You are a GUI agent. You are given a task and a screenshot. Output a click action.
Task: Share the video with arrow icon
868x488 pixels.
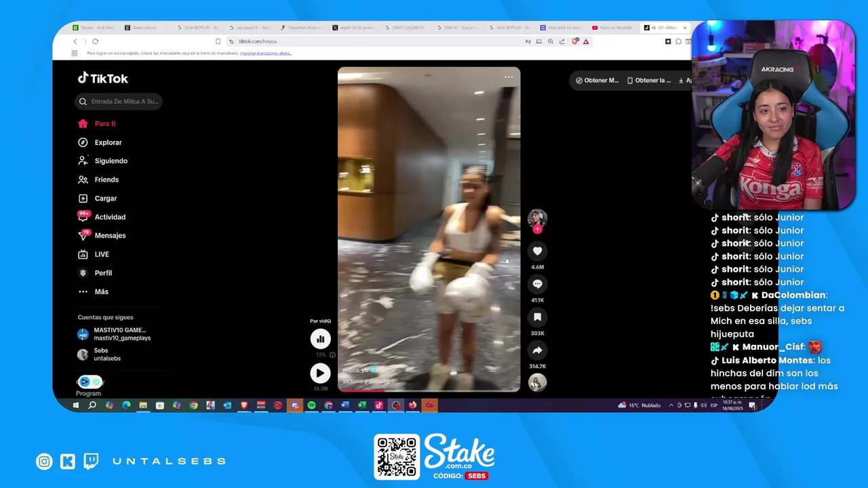click(537, 350)
